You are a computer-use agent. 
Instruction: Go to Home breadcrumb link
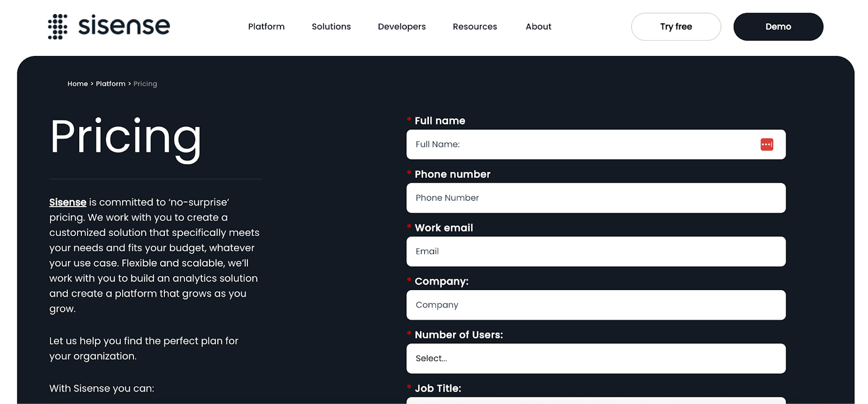tap(78, 84)
